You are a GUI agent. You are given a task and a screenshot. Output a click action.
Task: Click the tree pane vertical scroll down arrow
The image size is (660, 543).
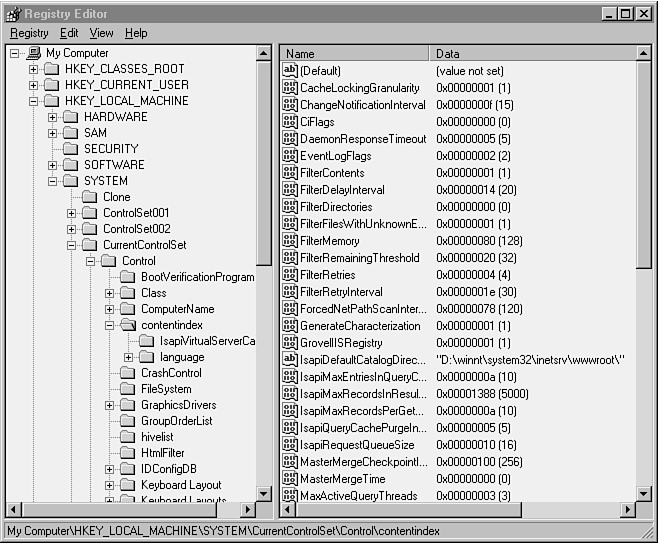[x=264, y=493]
